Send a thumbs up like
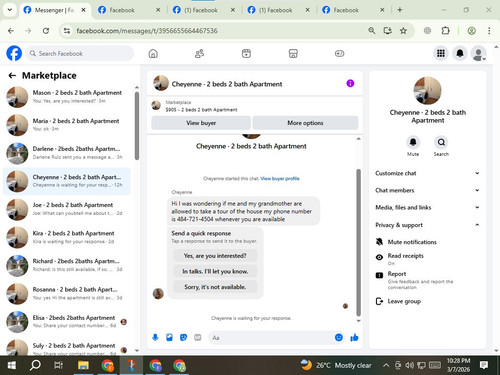 point(354,337)
